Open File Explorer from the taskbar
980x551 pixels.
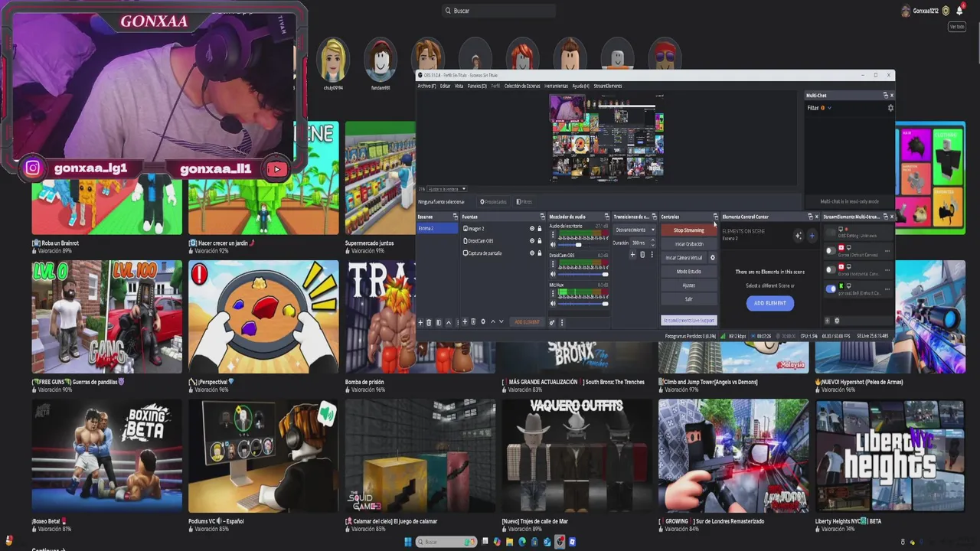[509, 542]
